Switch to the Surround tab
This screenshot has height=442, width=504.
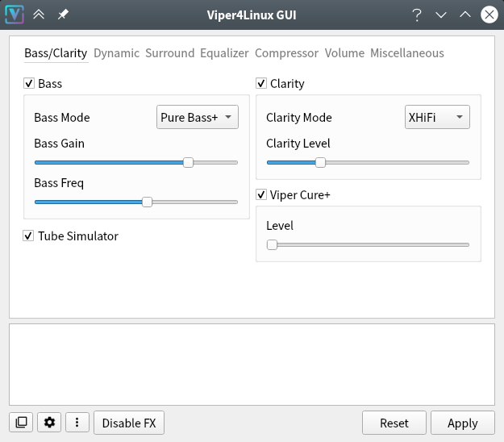point(169,53)
